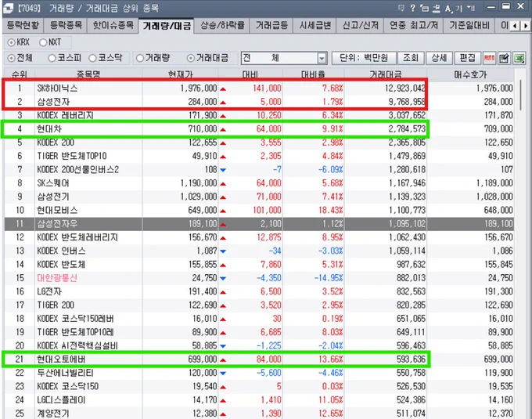Click the vertical scrollbar thumb of the table

[522, 95]
